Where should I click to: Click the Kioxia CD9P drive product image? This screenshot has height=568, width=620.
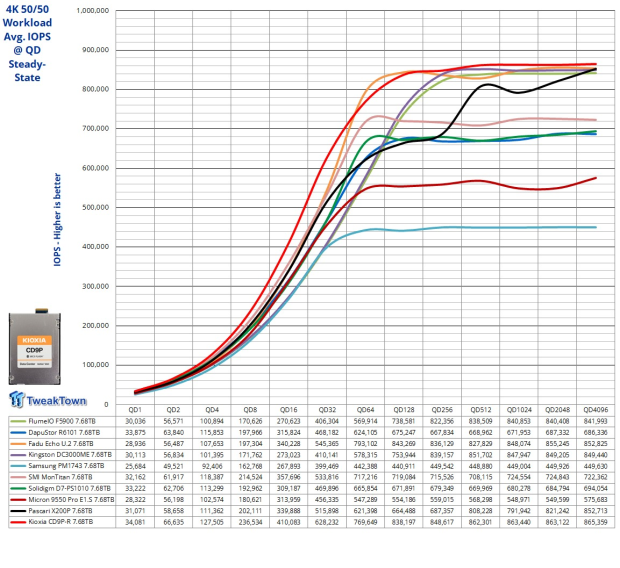35,346
